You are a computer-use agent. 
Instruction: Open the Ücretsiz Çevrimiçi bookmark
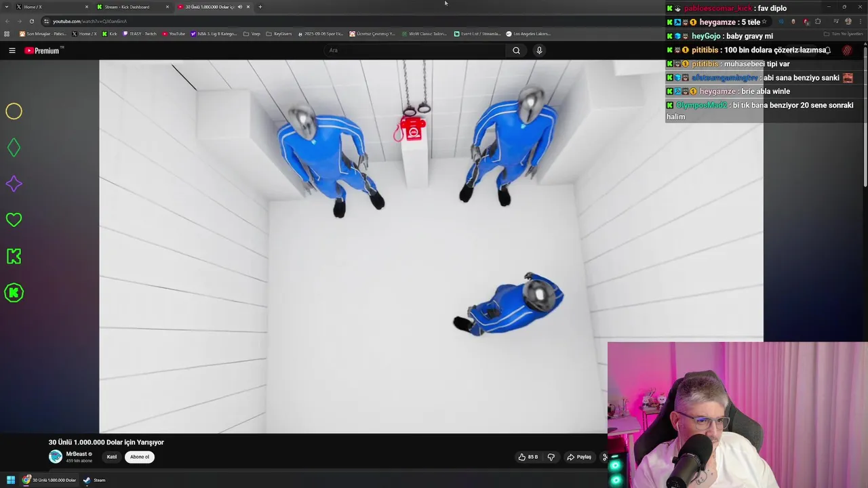pyautogui.click(x=372, y=34)
